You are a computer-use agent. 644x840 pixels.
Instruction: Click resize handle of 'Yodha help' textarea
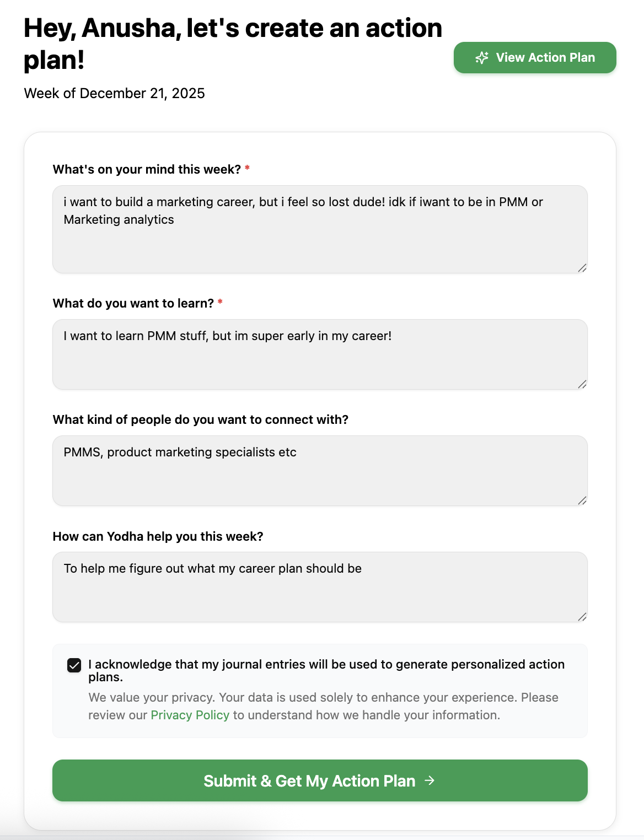tap(582, 617)
